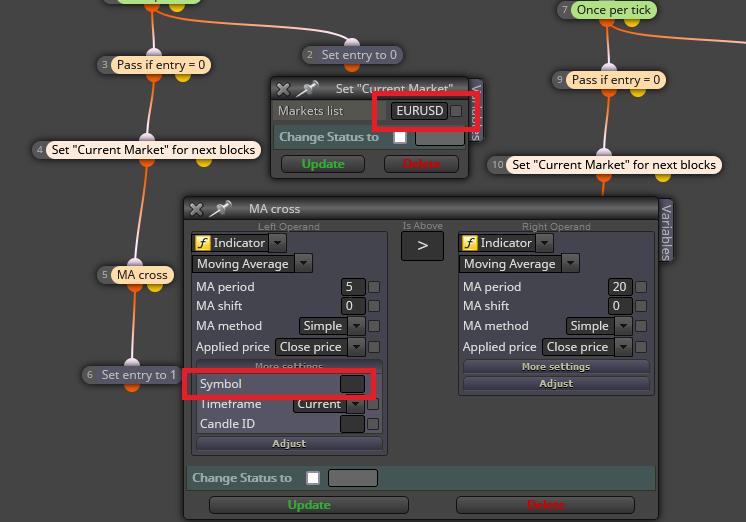Open Left Operand MA method dropdown
This screenshot has width=746, height=522.
pyautogui.click(x=356, y=326)
